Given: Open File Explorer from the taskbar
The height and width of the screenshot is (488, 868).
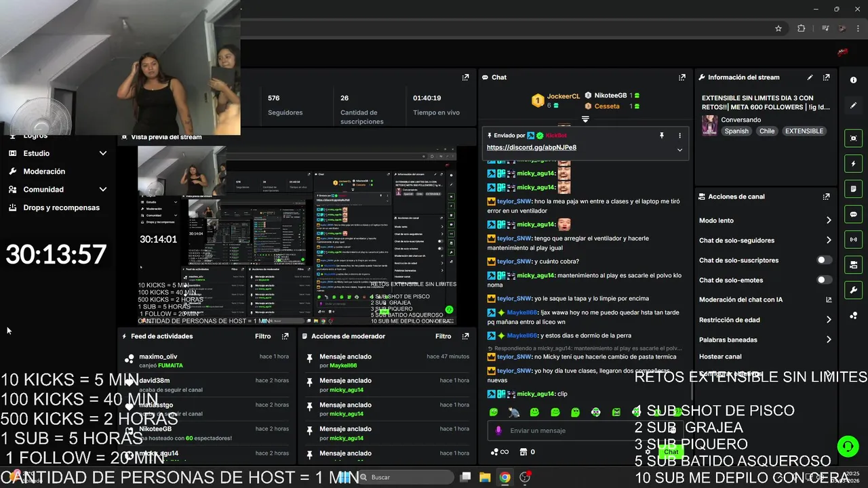Looking at the screenshot, I should 485,477.
